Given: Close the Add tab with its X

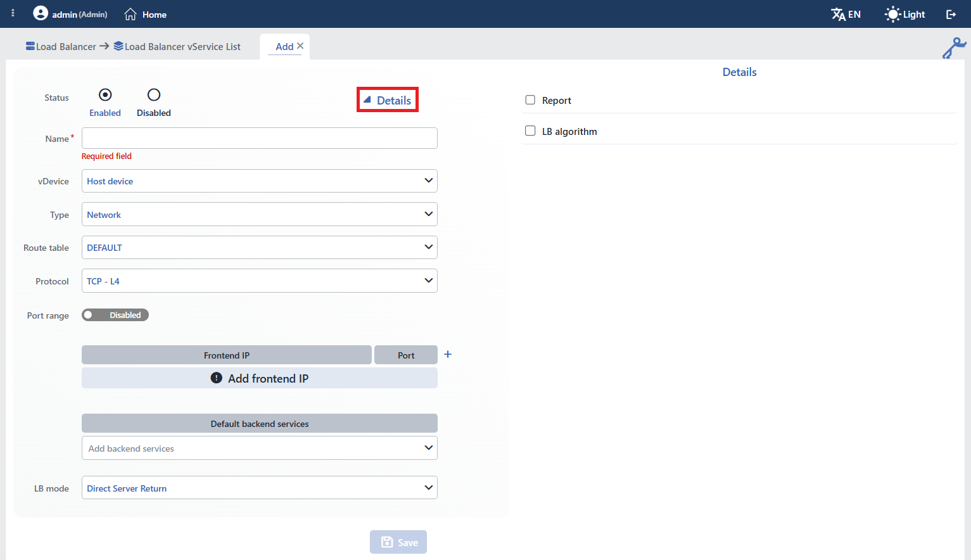Looking at the screenshot, I should [300, 46].
